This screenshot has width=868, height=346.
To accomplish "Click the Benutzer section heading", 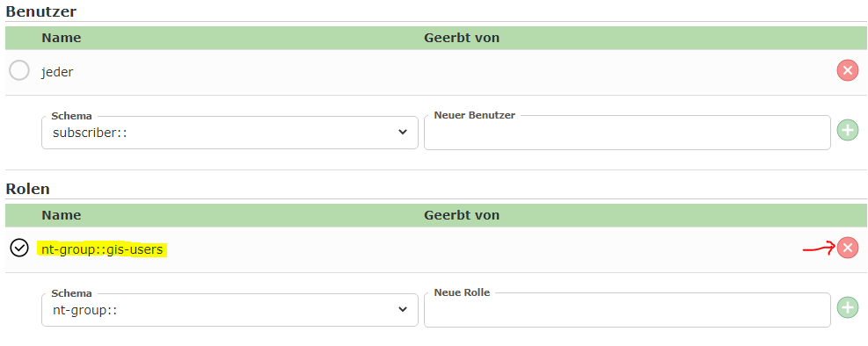I will coord(41,11).
